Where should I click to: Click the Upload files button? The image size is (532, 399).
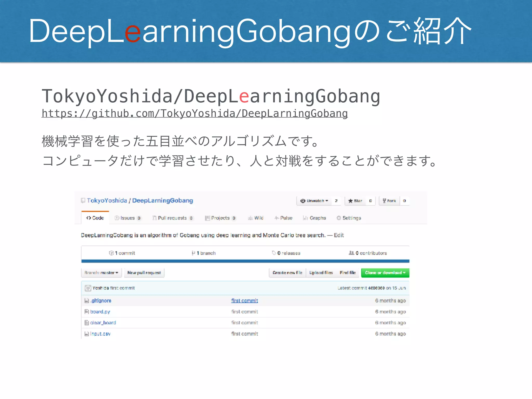(321, 273)
